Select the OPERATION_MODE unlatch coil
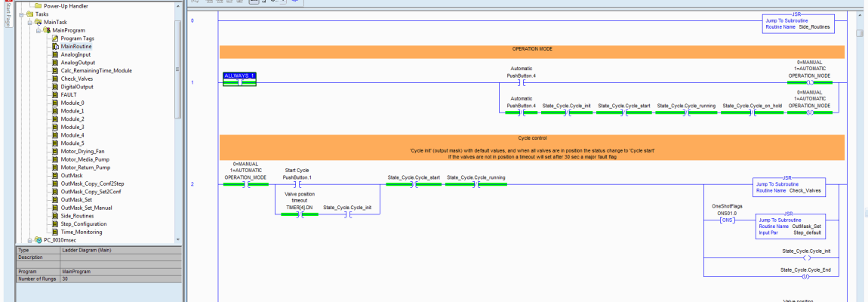 809,112
